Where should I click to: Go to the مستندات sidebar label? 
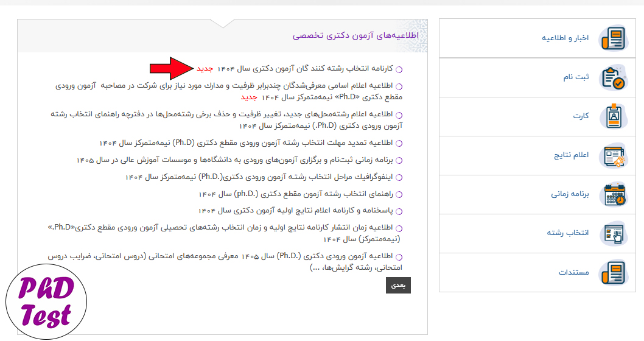(x=573, y=272)
